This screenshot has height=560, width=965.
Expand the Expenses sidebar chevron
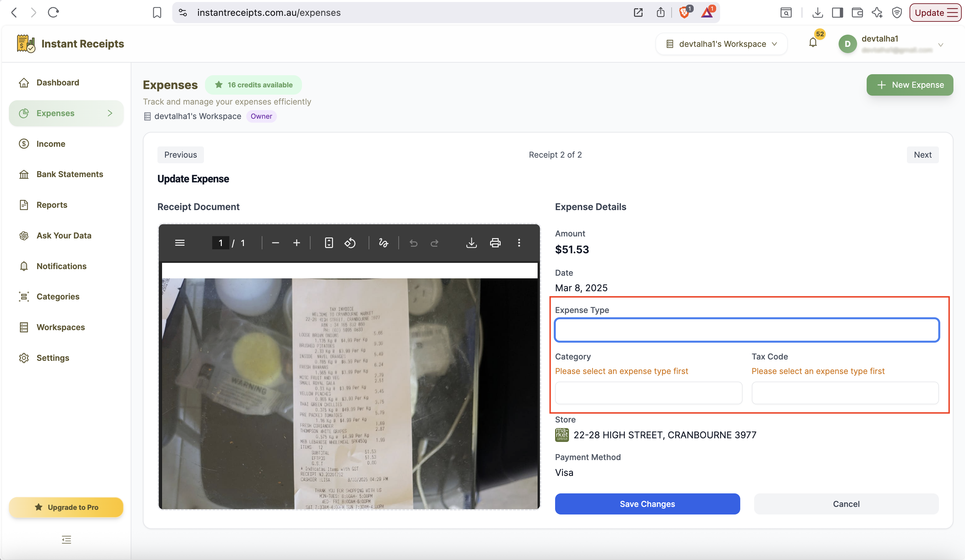pos(110,113)
